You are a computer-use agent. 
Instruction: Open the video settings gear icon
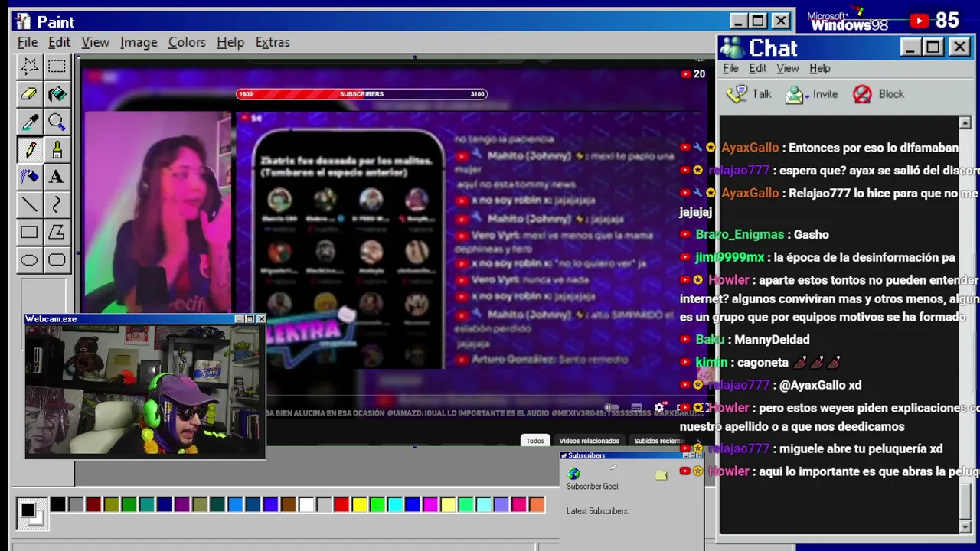(659, 408)
